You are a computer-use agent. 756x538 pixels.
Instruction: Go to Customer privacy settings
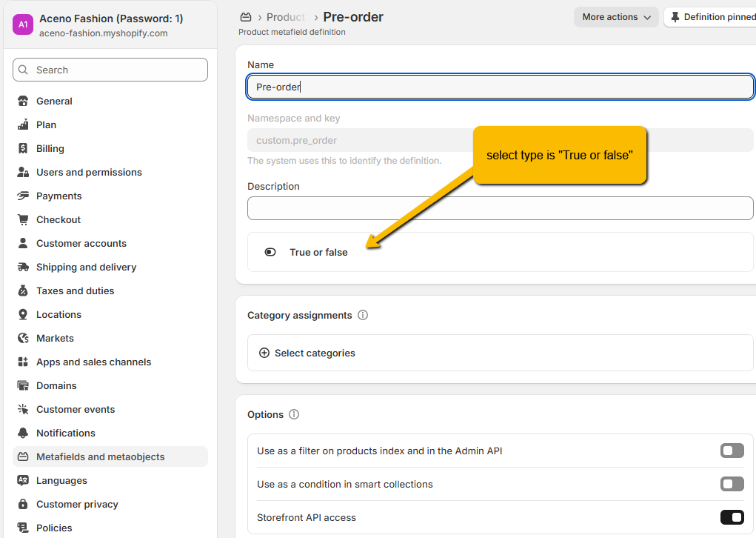pyautogui.click(x=77, y=504)
